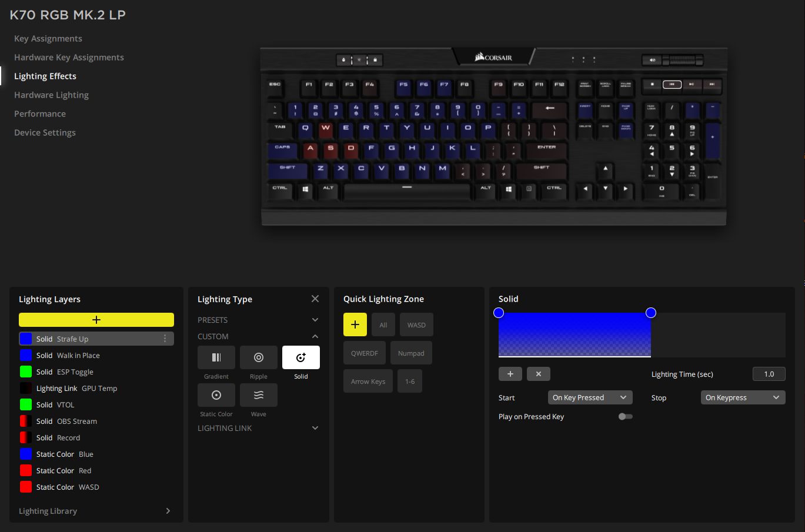Toggle Play on Pressed Key switch
This screenshot has height=532, width=805.
tap(626, 416)
